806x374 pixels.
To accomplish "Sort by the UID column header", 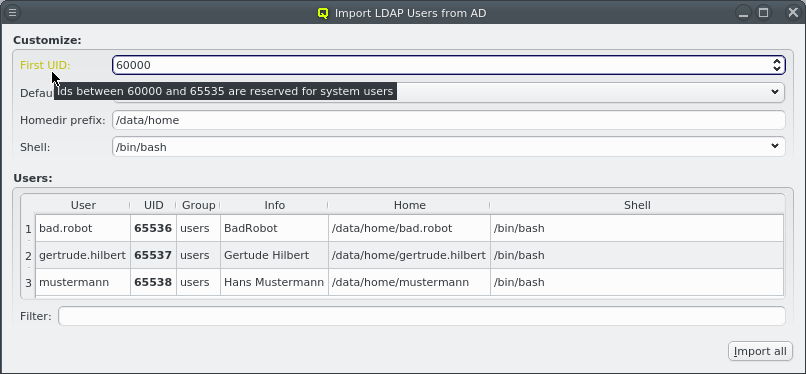I will pyautogui.click(x=153, y=205).
